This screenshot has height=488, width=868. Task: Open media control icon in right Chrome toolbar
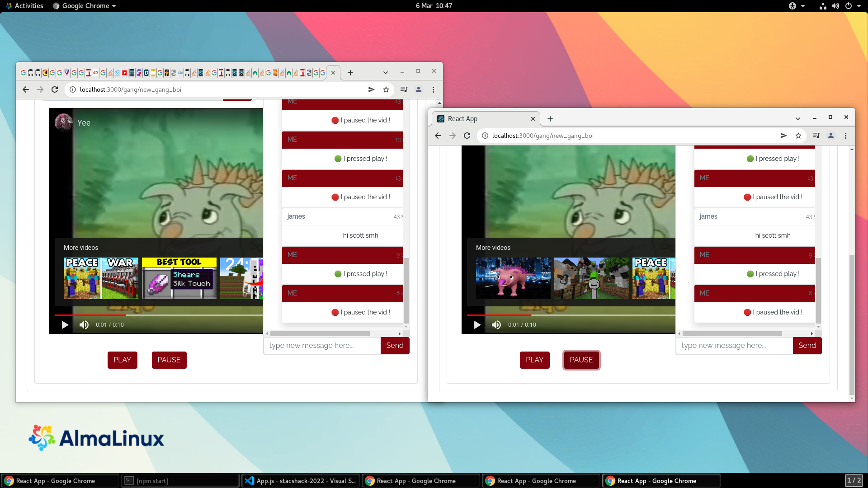tap(816, 136)
